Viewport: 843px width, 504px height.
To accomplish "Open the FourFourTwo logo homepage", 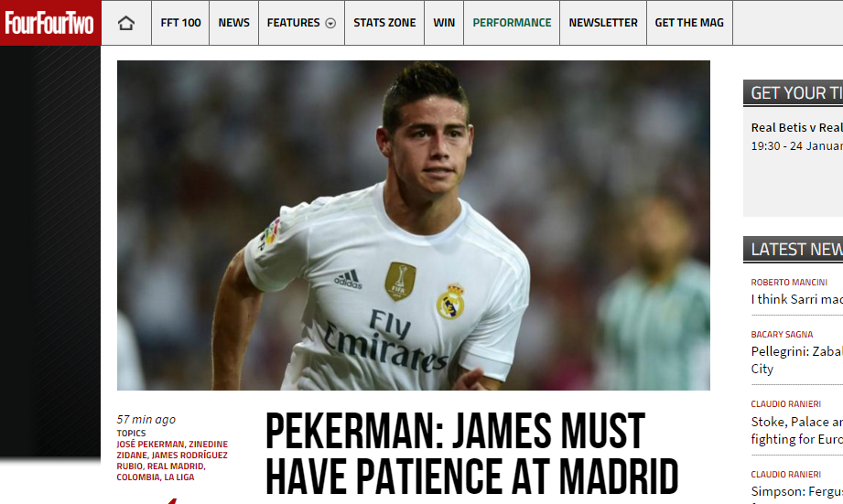I will (x=49, y=23).
